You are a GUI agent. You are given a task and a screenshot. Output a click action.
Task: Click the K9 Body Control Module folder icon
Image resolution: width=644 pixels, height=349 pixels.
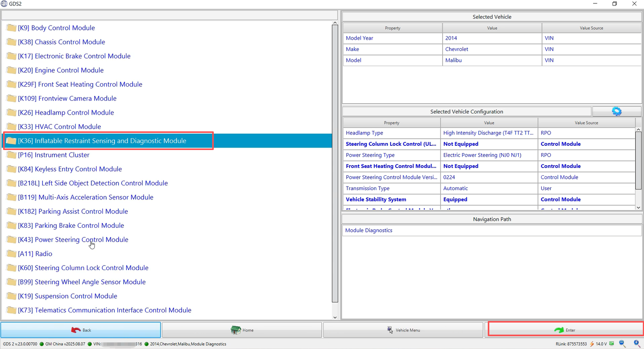pyautogui.click(x=11, y=28)
